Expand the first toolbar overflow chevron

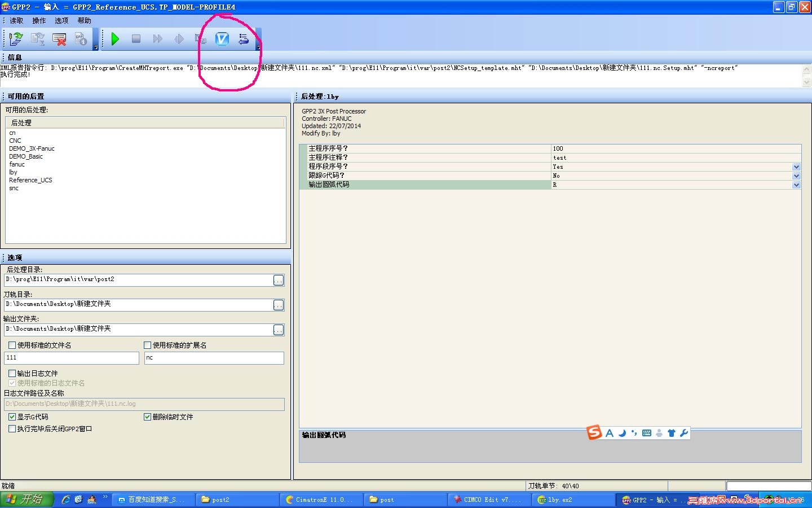96,47
